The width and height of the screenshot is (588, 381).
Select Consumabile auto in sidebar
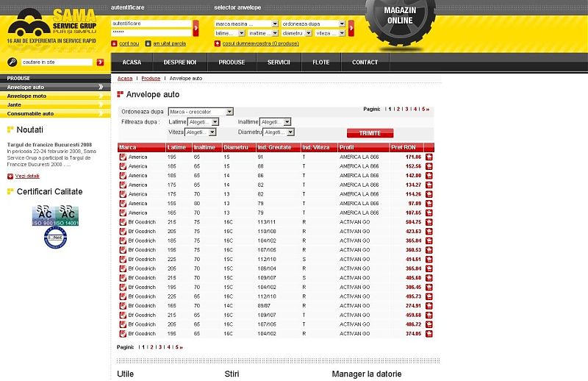pos(55,113)
